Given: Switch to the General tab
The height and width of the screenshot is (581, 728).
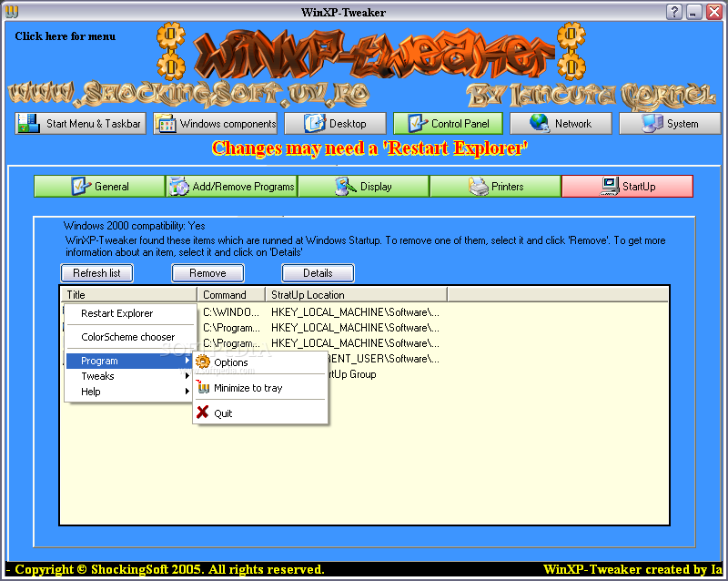Looking at the screenshot, I should click(x=99, y=187).
